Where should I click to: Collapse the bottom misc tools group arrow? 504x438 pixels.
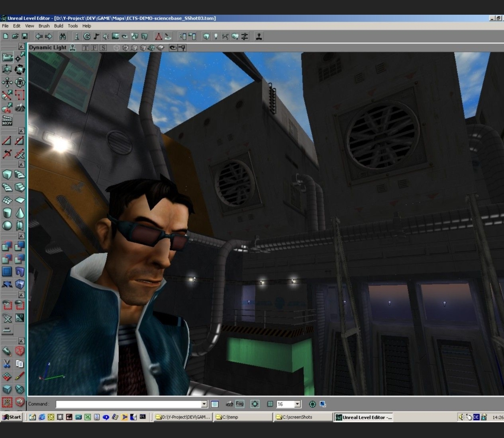pos(21,341)
